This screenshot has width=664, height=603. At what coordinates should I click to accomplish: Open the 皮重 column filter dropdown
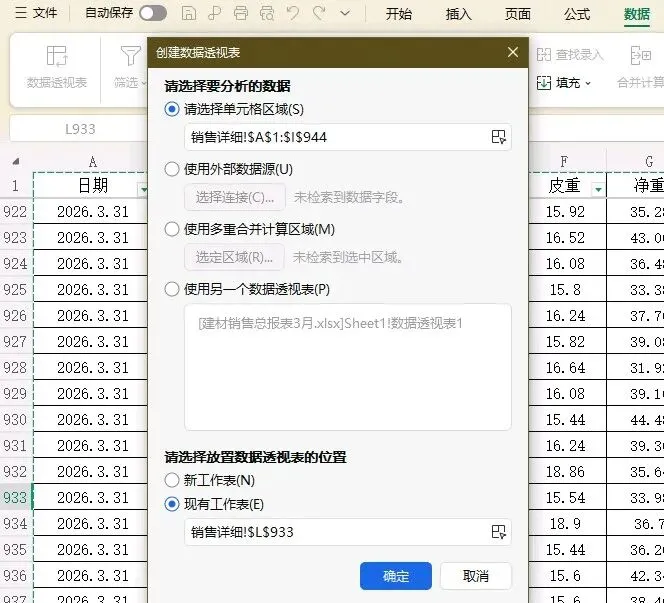[x=598, y=189]
